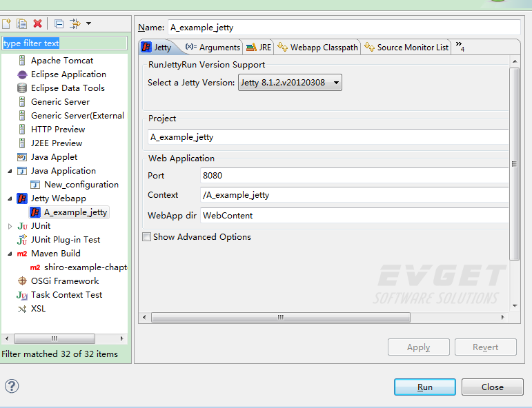Click tree panel scroll left arrow
This screenshot has height=408, width=532.
pos(7,338)
